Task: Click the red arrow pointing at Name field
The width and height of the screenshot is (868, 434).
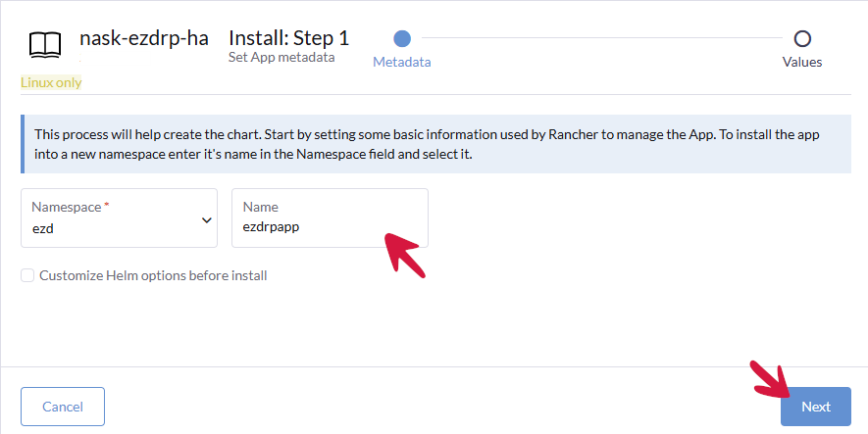Action: tap(404, 255)
